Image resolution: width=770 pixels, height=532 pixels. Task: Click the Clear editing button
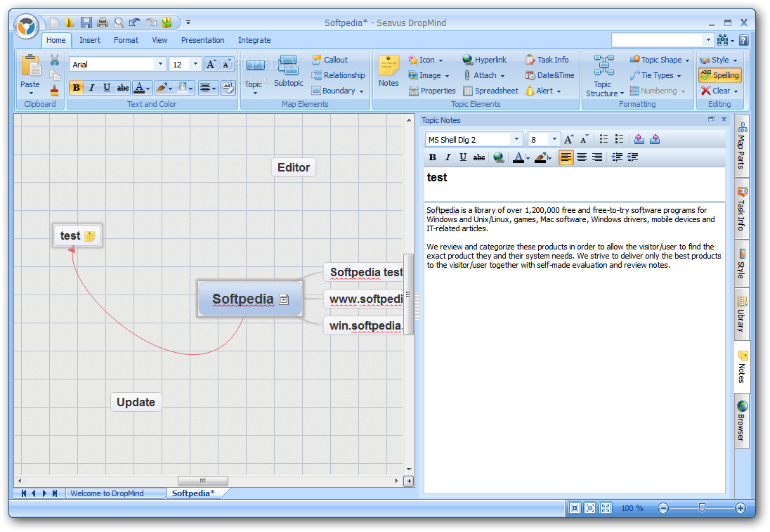coord(719,91)
